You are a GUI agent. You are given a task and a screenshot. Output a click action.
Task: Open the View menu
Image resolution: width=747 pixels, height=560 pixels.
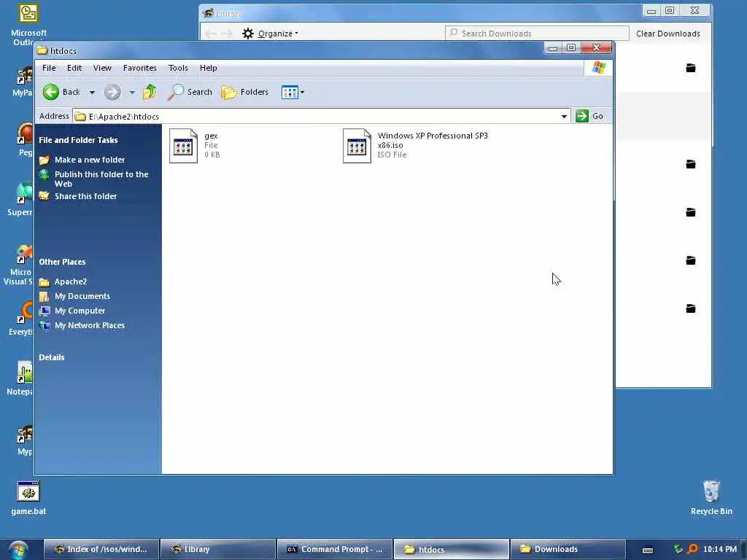point(102,68)
